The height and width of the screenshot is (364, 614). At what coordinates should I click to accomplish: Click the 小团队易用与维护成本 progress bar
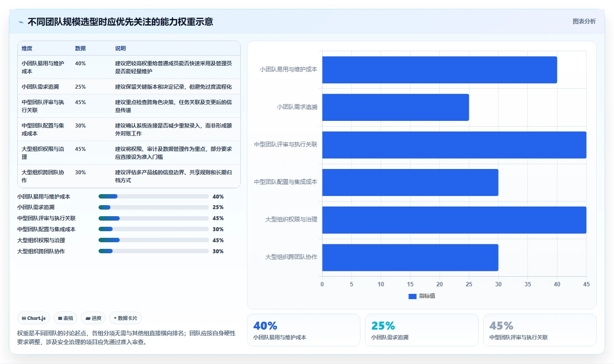154,196
